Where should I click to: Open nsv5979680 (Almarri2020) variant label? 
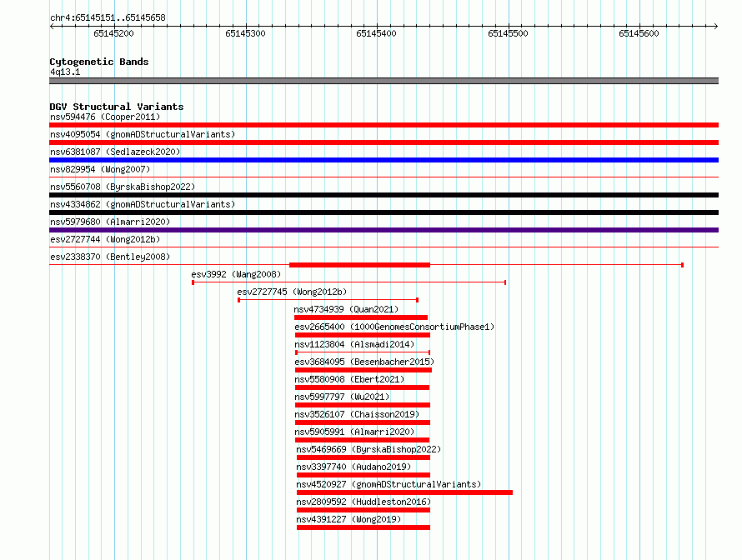pos(110,222)
